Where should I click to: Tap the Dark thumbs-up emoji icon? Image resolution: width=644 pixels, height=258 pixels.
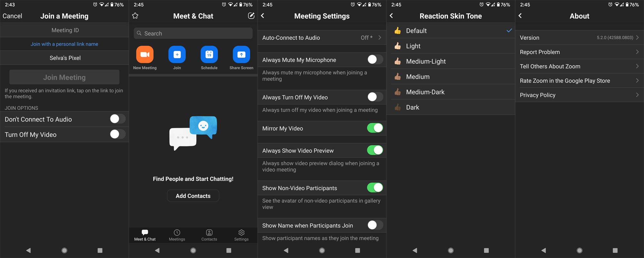[x=398, y=107]
